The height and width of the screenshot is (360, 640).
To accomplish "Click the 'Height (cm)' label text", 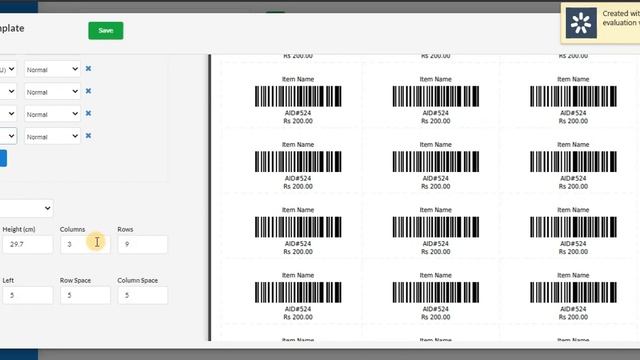I will pos(19,229).
